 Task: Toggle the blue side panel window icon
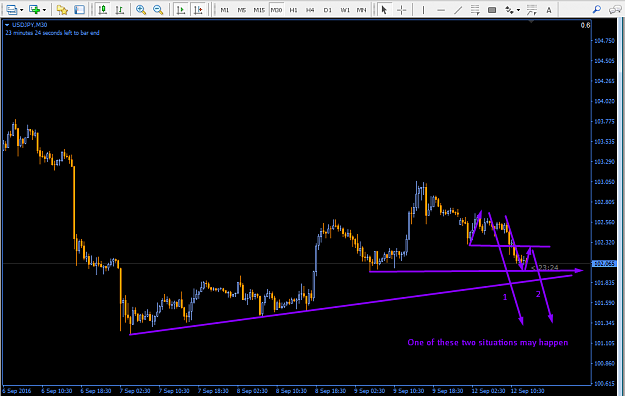coord(79,10)
